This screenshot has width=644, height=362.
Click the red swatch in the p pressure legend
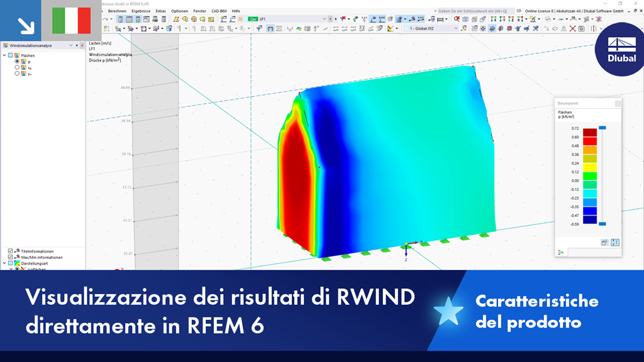[x=589, y=133]
